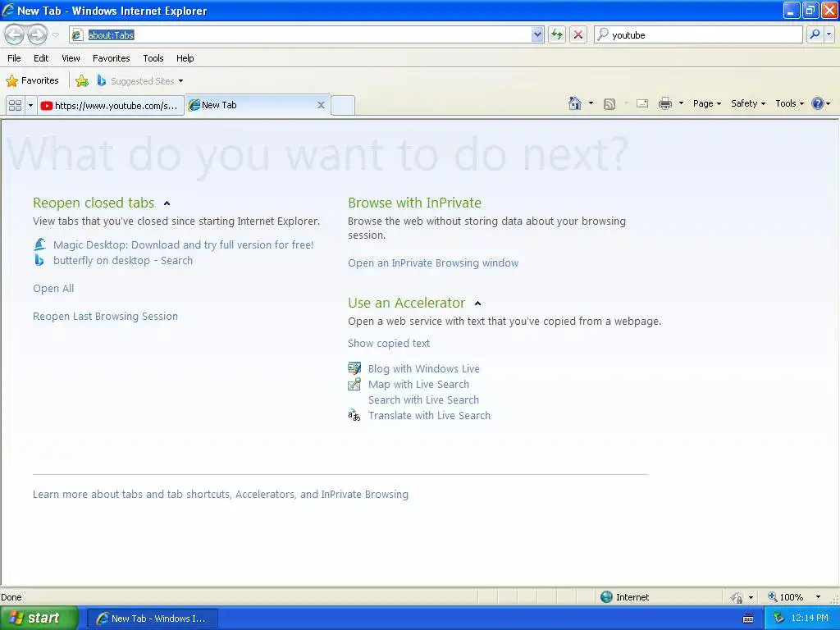Click the Internet security zone indicator
This screenshot has width=840, height=630.
coord(624,597)
